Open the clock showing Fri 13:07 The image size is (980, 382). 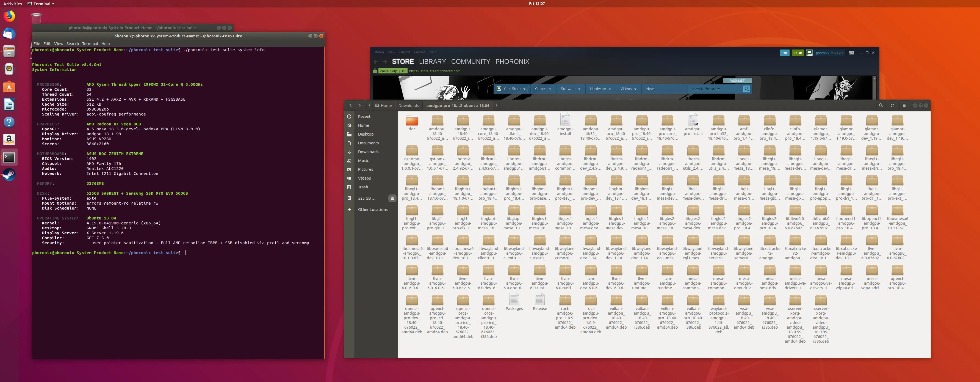click(536, 3)
